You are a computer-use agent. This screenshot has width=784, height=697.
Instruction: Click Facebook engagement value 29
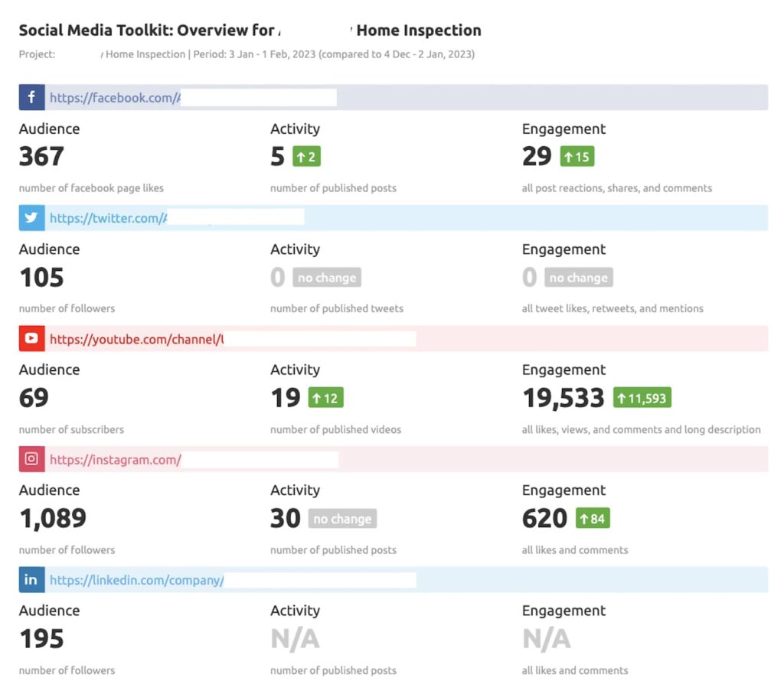537,156
